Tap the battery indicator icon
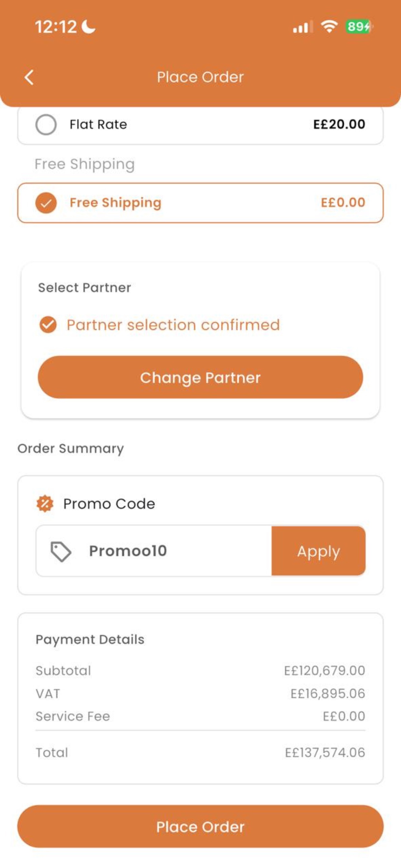The width and height of the screenshot is (401, 868). pyautogui.click(x=359, y=26)
